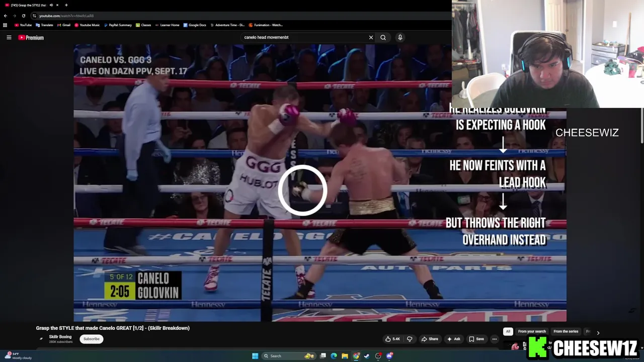This screenshot has height=362, width=644.
Task: Open the Windows Start menu
Action: coord(255,356)
